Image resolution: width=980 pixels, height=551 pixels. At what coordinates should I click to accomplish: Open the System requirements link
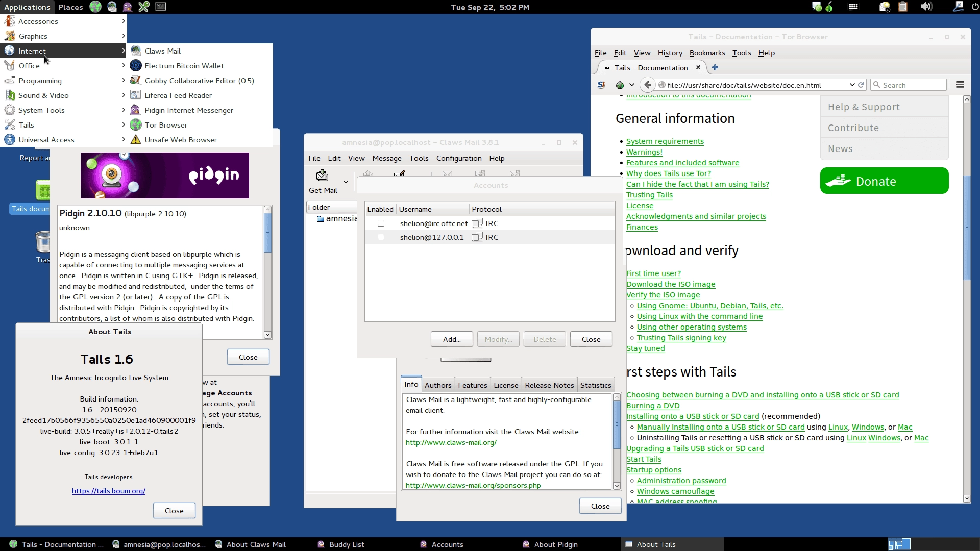665,141
